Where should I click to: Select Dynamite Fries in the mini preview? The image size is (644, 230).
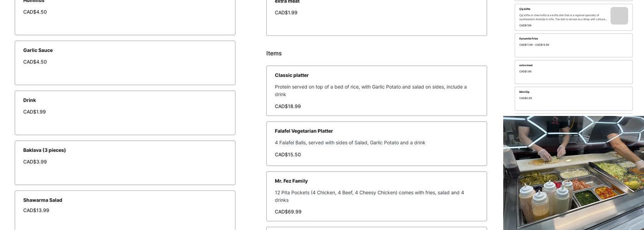pyautogui.click(x=573, y=45)
